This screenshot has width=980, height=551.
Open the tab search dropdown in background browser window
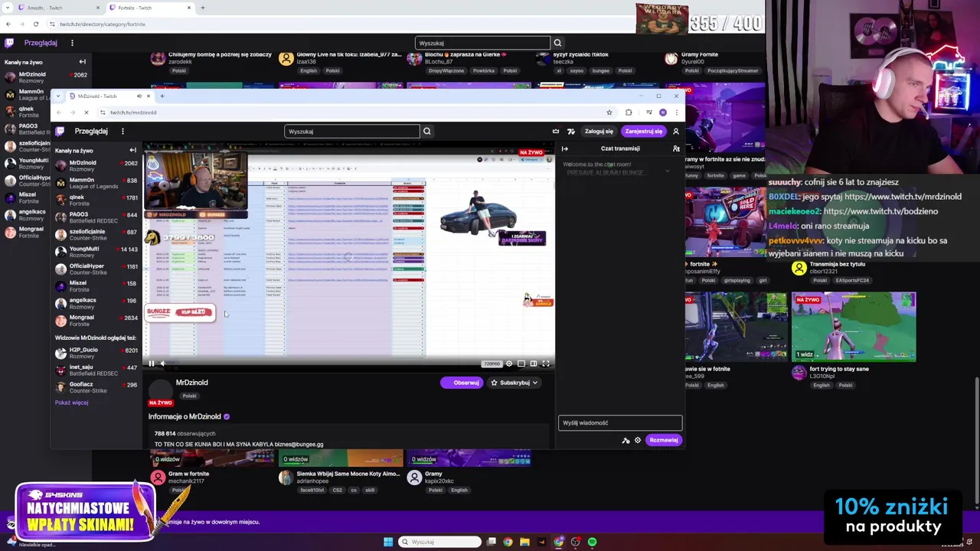(8, 8)
